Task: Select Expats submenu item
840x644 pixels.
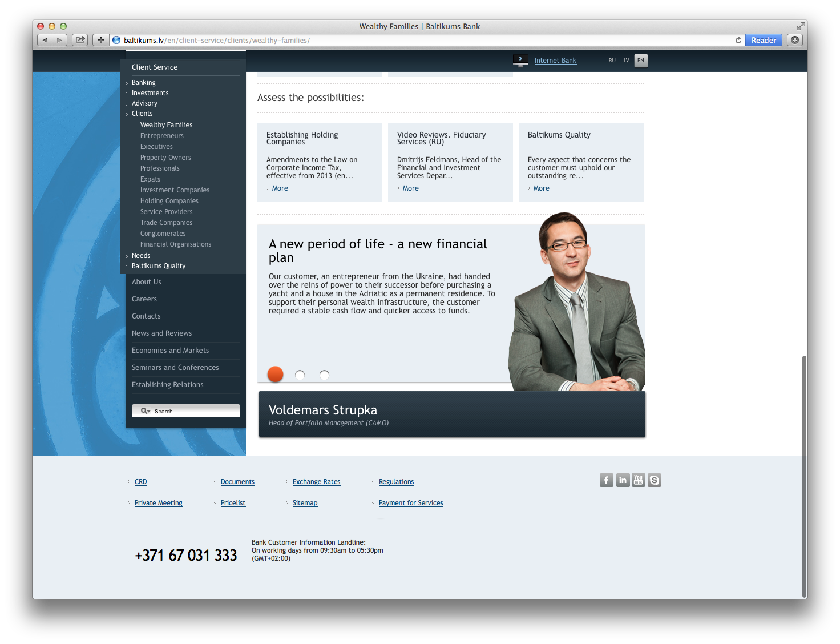Action: (x=150, y=179)
